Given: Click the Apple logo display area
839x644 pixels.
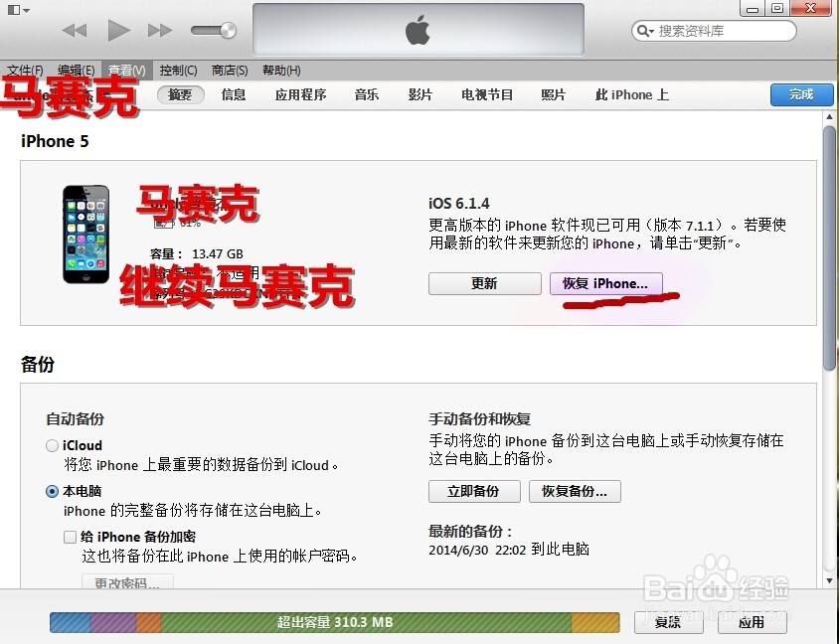Looking at the screenshot, I should (x=418, y=30).
